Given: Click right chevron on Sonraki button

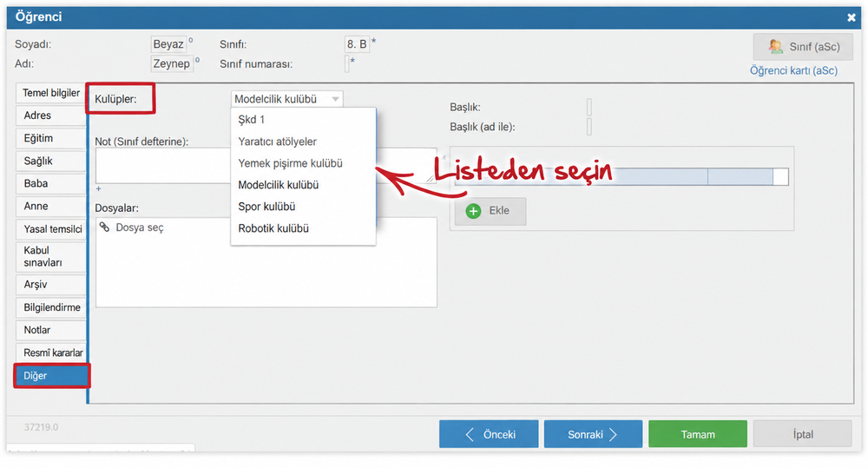Looking at the screenshot, I should click(x=613, y=434).
